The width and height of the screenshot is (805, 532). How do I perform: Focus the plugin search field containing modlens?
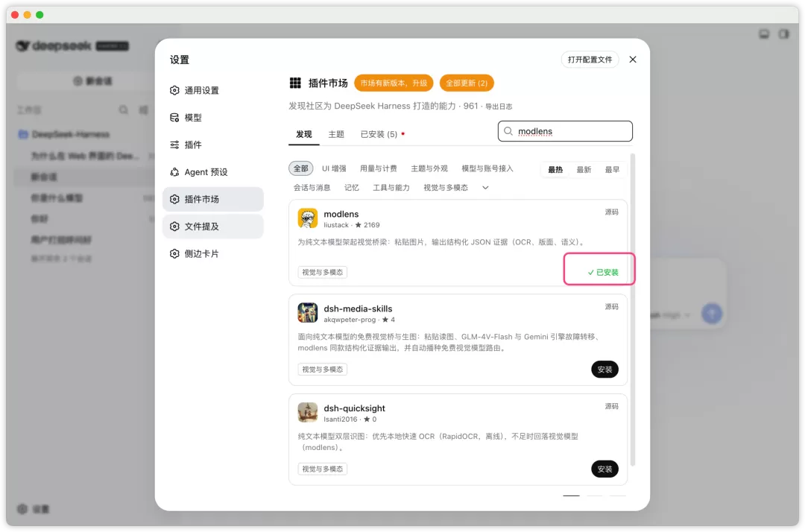tap(565, 131)
